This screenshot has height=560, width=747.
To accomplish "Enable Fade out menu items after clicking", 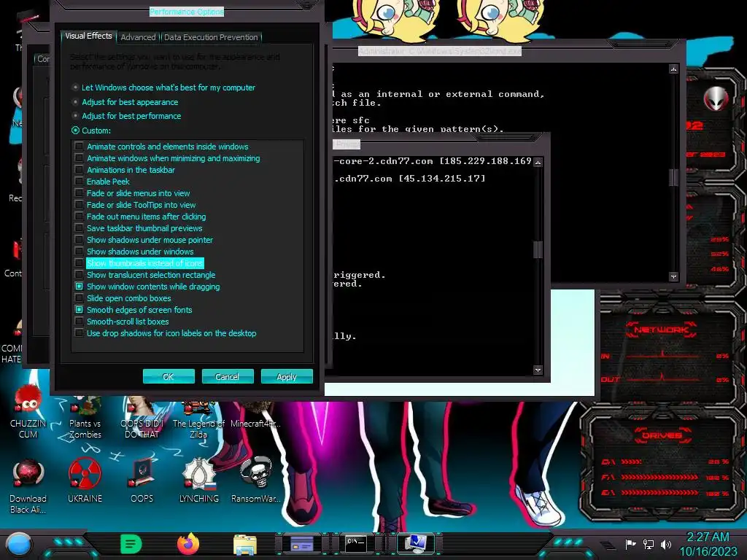I will 79,216.
